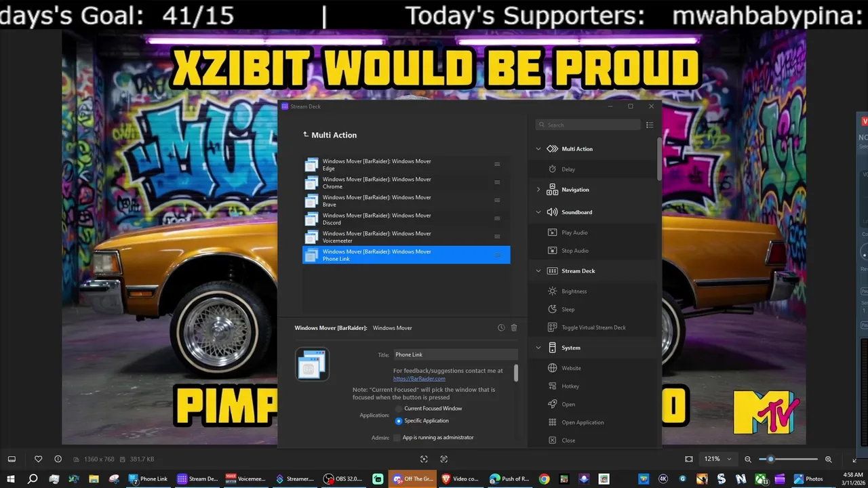Image resolution: width=868 pixels, height=488 pixels.
Task: Click the clock icon beside trash icon
Action: [501, 328]
